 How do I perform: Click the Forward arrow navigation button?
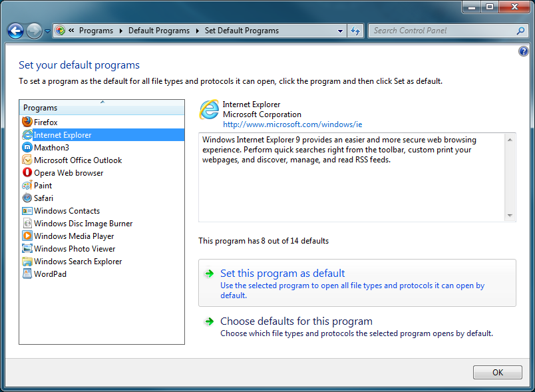34,31
